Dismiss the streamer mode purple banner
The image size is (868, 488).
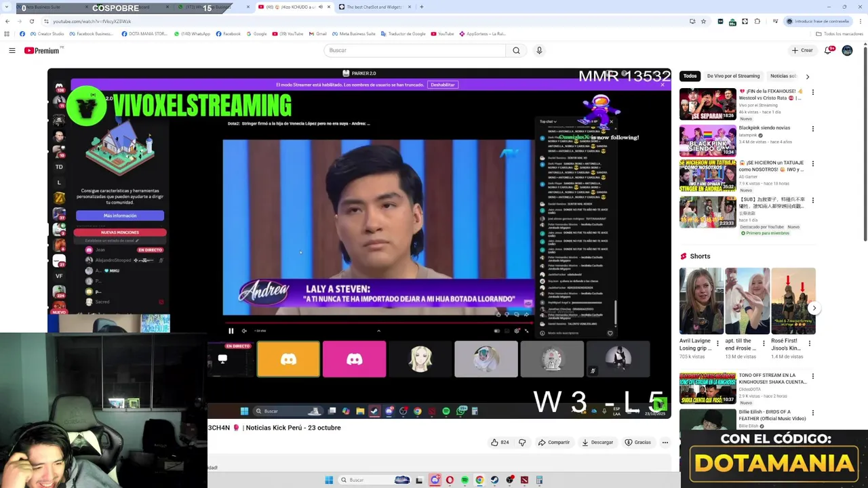click(663, 85)
